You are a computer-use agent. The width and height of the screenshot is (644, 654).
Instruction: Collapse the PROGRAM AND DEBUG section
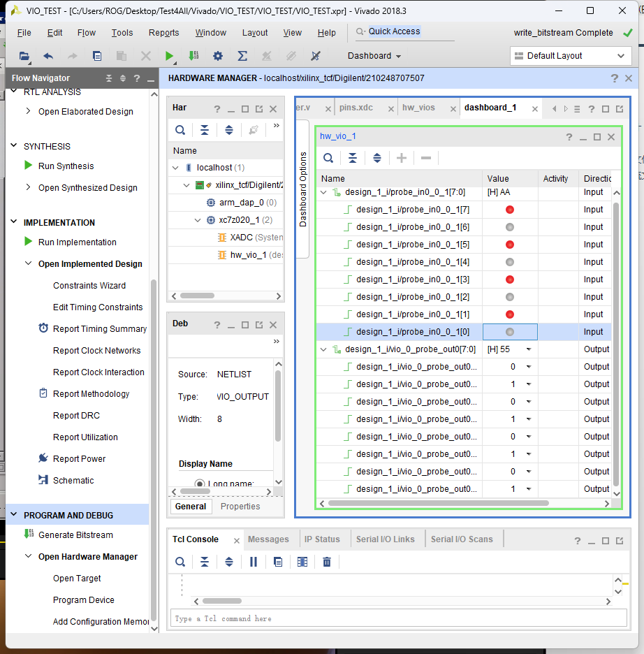tap(14, 515)
